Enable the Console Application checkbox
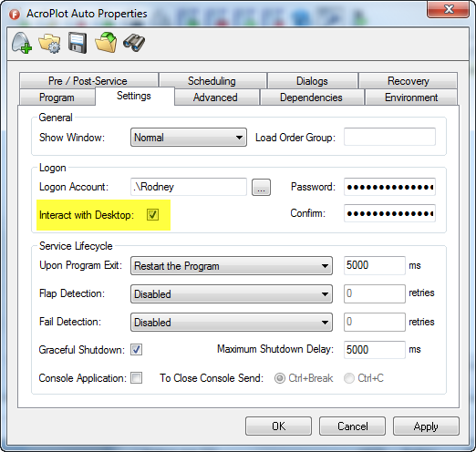Viewport: 476px width, 452px height. pos(136,378)
